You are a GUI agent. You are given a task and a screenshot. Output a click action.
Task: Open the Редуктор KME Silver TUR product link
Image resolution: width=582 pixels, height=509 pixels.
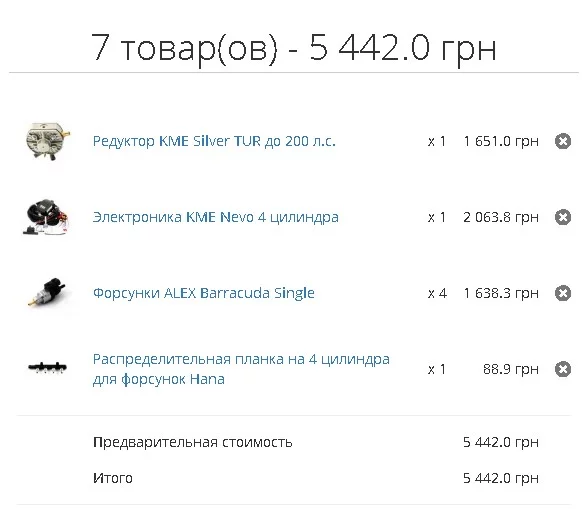214,141
